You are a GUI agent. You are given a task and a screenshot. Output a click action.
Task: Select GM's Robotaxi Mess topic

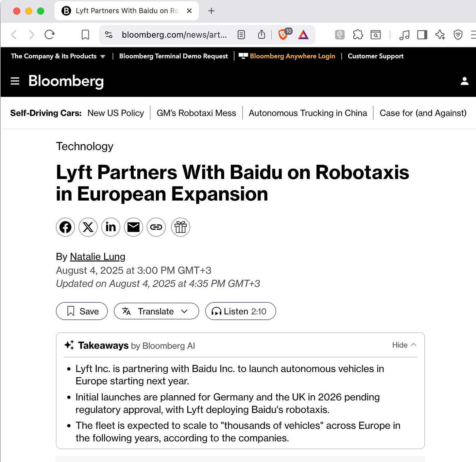pos(196,113)
